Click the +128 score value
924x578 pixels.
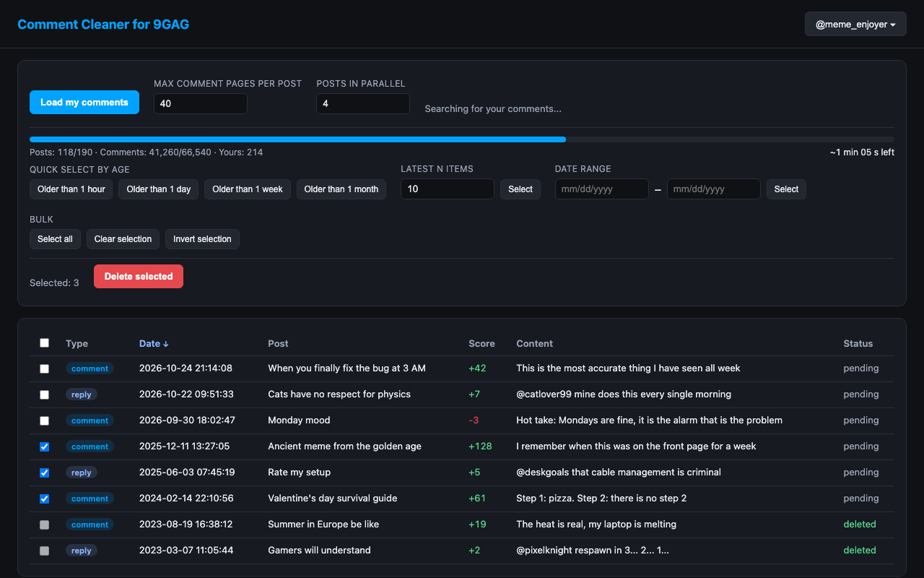[x=480, y=447]
